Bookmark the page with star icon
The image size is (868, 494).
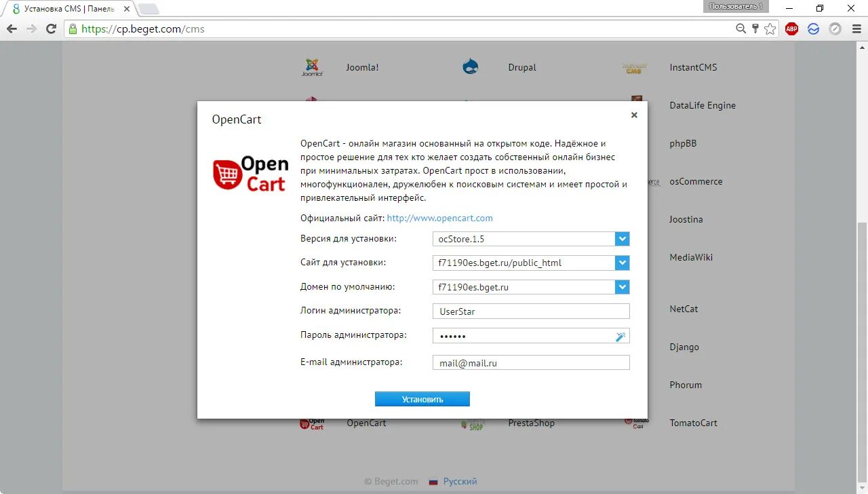coord(770,28)
